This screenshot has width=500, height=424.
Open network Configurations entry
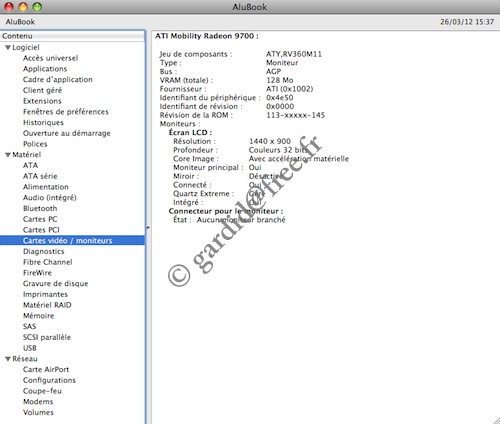click(x=49, y=380)
